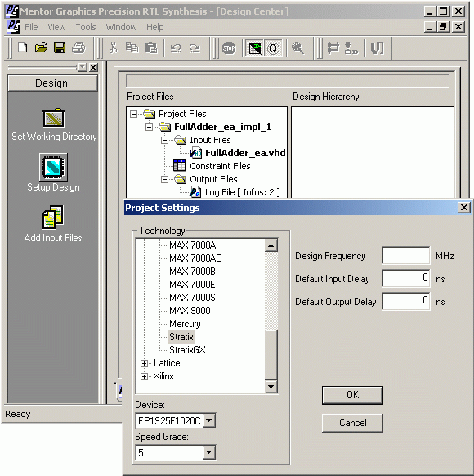Click the technology list scrollbar thumb
The width and height of the screenshot is (474, 476).
coord(271,355)
